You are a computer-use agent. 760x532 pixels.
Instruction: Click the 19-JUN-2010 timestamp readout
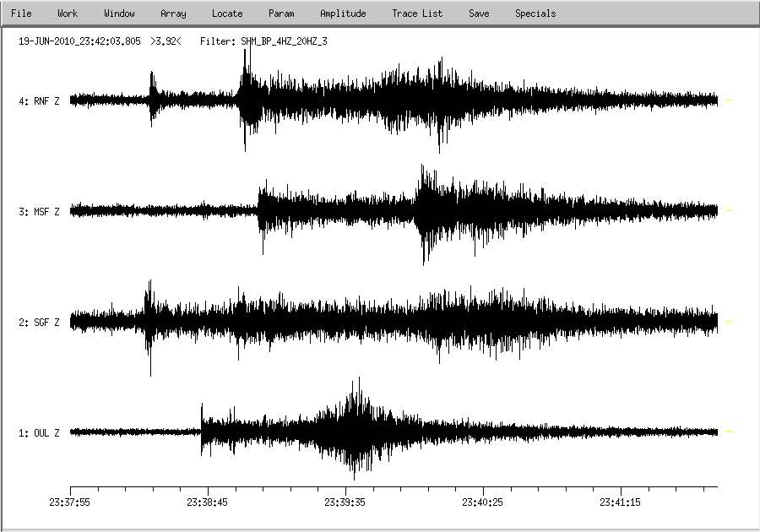(79, 41)
